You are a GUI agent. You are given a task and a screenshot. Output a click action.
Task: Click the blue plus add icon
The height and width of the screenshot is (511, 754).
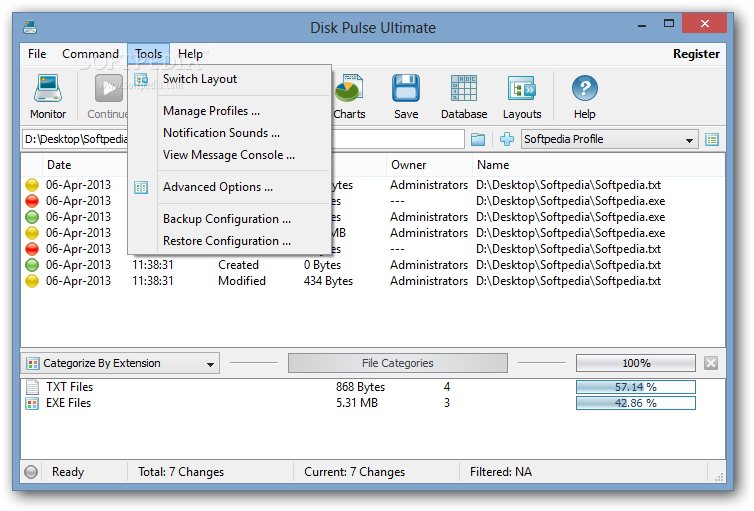point(507,139)
